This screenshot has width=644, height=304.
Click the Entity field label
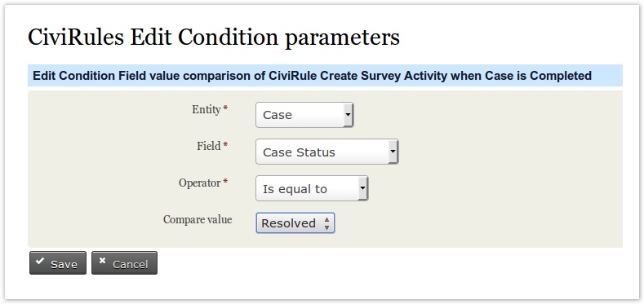coord(207,109)
